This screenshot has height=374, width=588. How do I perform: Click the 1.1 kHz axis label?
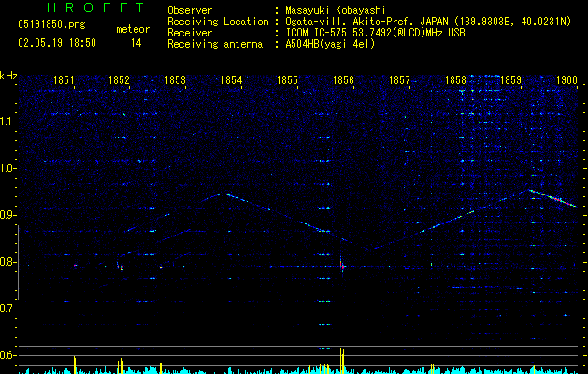coord(7,122)
